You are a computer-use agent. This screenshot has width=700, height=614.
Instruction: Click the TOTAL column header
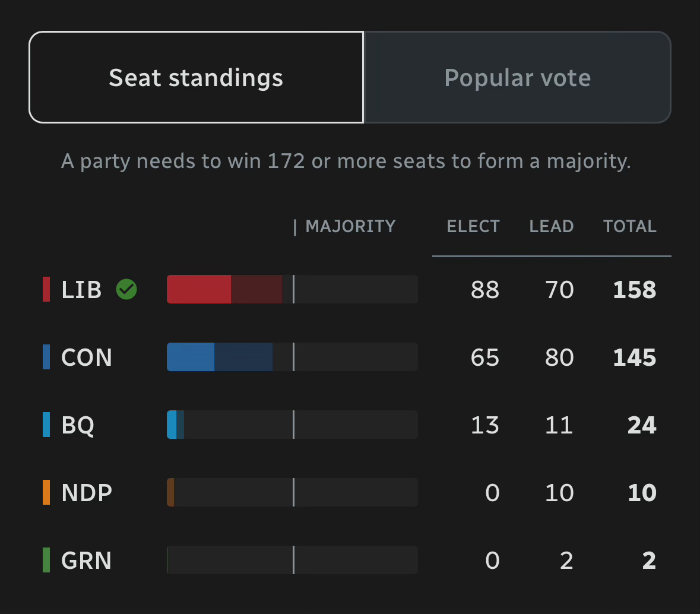click(x=630, y=226)
